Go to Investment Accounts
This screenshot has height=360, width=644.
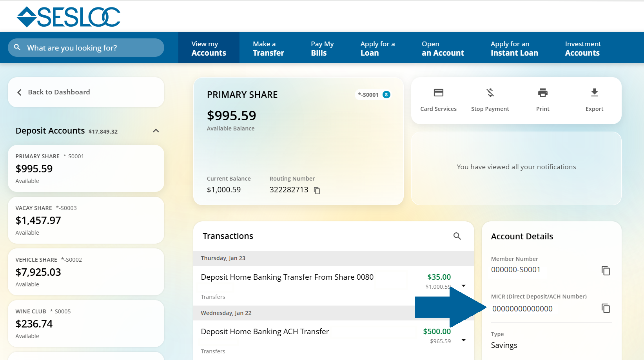583,47
